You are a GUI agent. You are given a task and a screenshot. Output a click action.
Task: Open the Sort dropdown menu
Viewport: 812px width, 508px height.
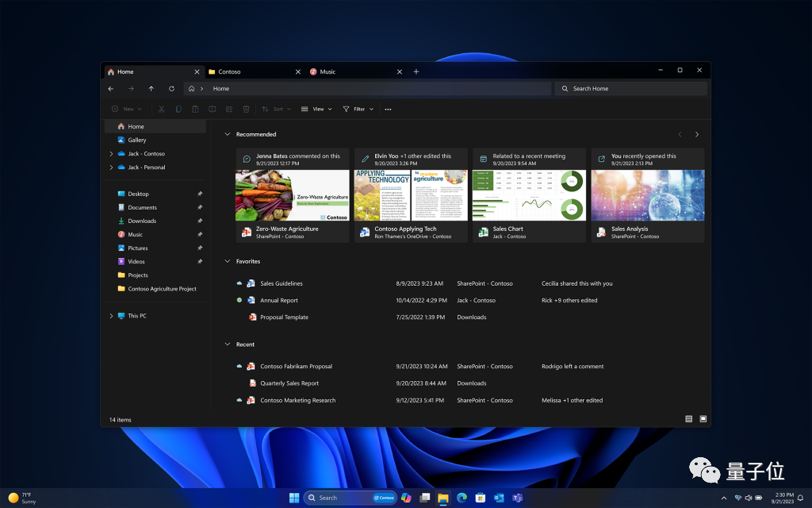click(277, 109)
